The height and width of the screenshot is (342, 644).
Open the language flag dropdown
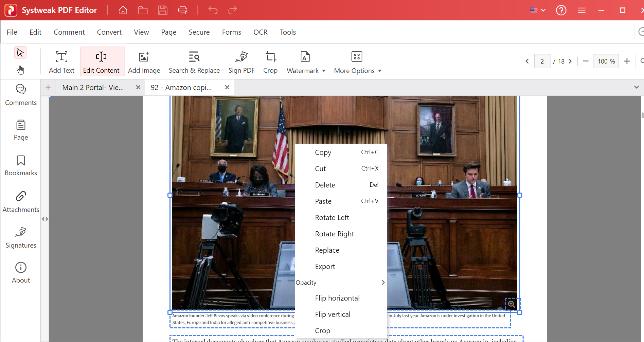click(538, 10)
